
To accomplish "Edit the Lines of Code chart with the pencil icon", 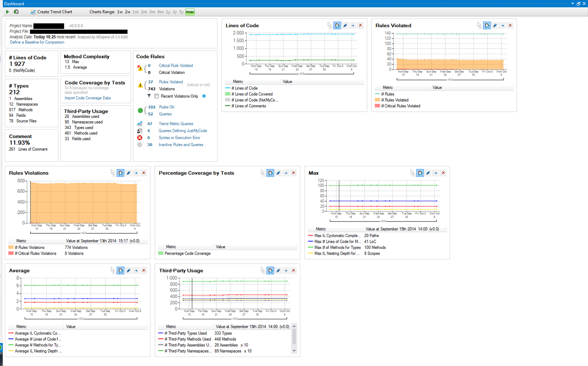I will [345, 26].
